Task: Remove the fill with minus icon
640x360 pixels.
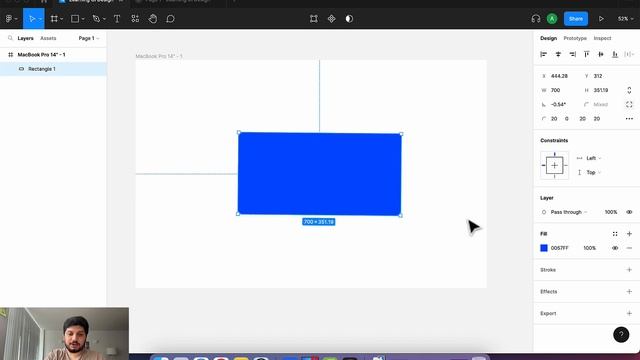Action: (x=629, y=248)
